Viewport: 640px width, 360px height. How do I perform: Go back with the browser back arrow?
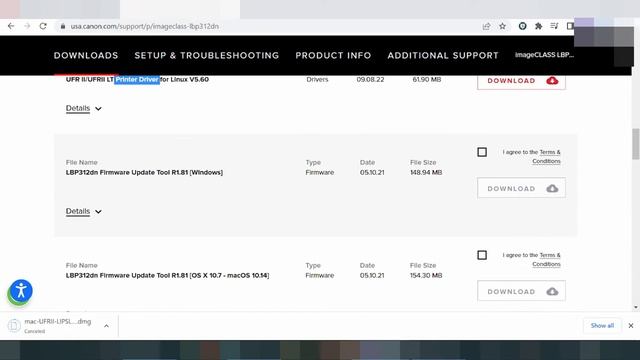11,26
